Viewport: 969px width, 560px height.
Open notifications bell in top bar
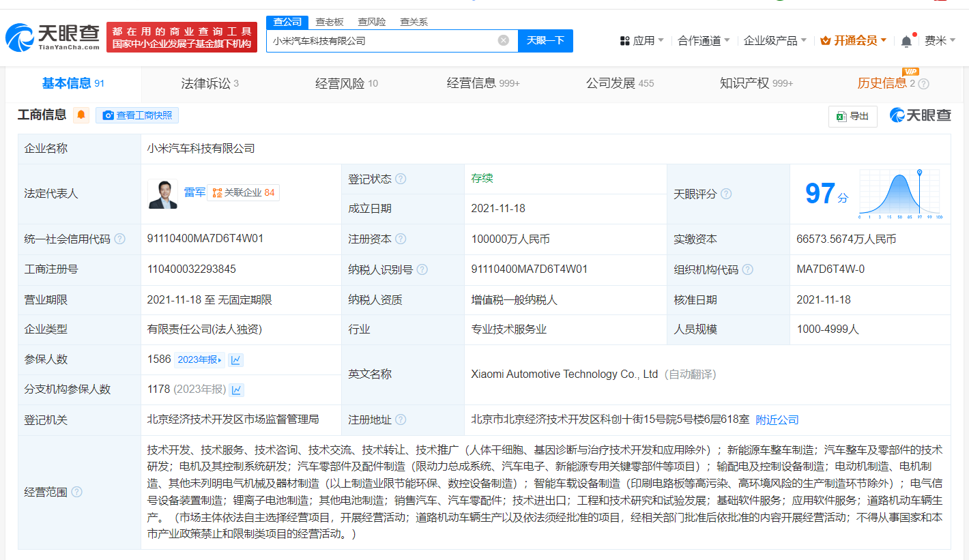point(906,41)
